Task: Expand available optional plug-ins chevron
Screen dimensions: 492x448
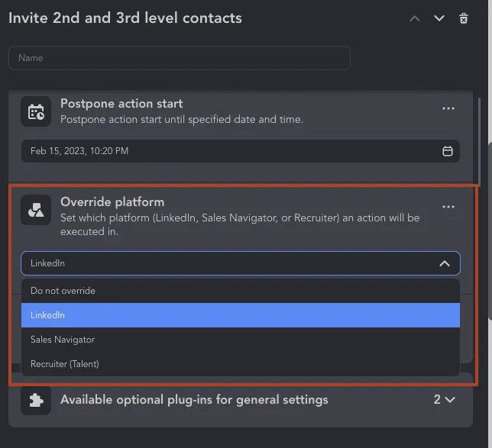Action: pos(450,400)
